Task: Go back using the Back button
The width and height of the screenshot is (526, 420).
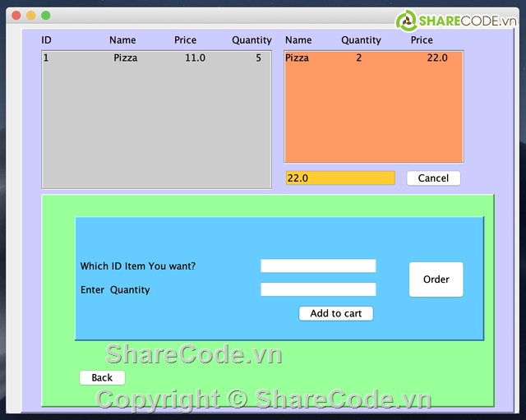Action: (x=102, y=378)
